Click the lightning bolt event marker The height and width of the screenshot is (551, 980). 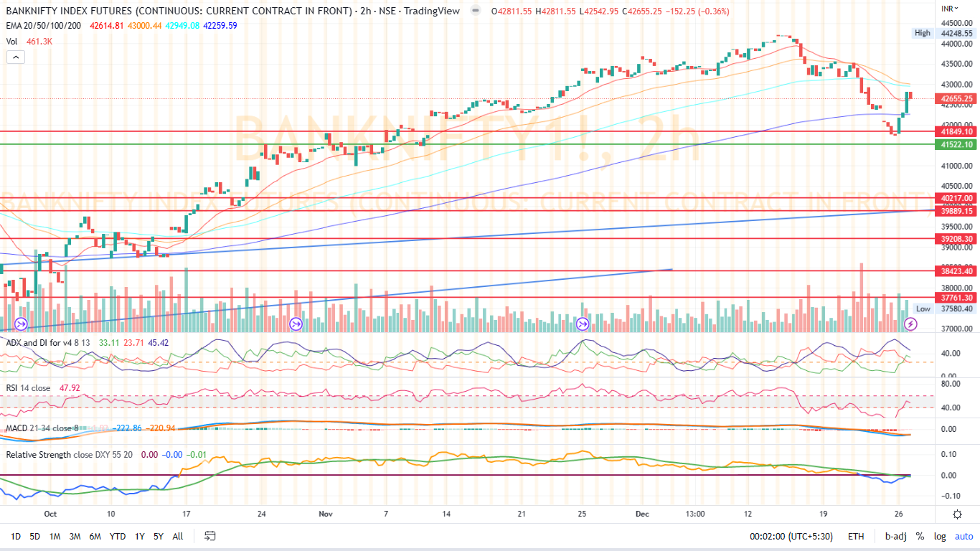coord(910,324)
